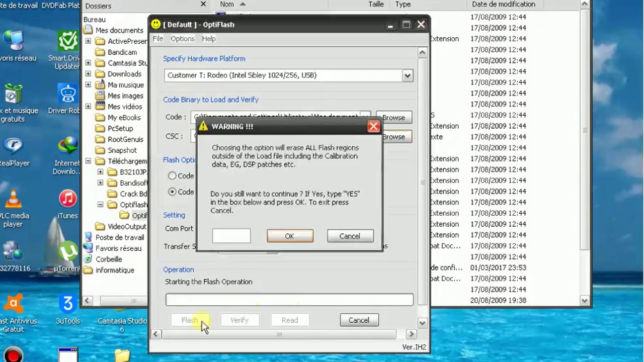This screenshot has height=362, width=644.
Task: Open the hardware platform dropdown arrow
Action: [x=408, y=75]
